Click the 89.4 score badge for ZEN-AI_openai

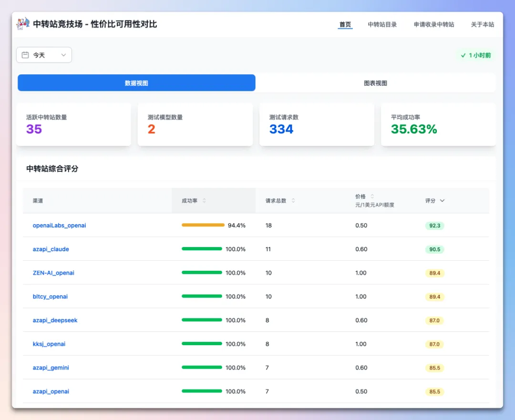[x=434, y=273]
